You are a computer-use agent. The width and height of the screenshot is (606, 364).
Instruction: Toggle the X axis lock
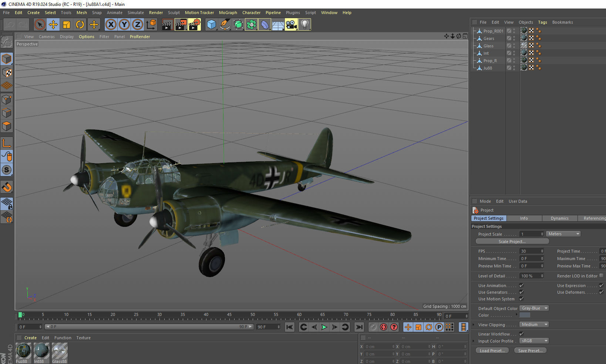111,25
